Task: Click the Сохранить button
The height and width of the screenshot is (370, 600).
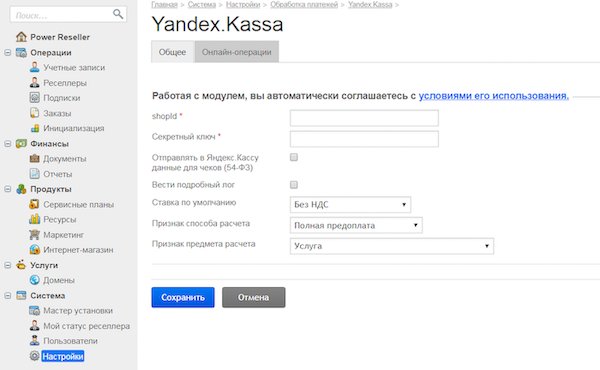Action: [x=183, y=297]
